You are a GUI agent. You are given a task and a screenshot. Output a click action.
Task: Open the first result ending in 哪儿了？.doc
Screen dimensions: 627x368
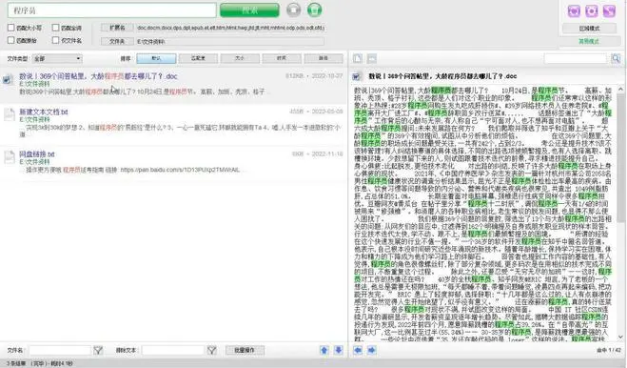point(98,76)
